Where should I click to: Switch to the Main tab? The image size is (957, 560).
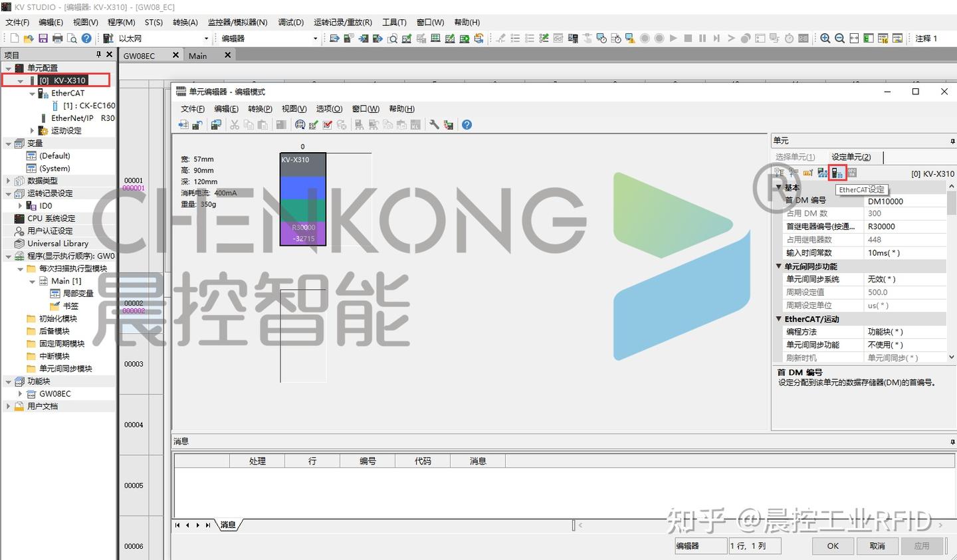click(x=197, y=56)
